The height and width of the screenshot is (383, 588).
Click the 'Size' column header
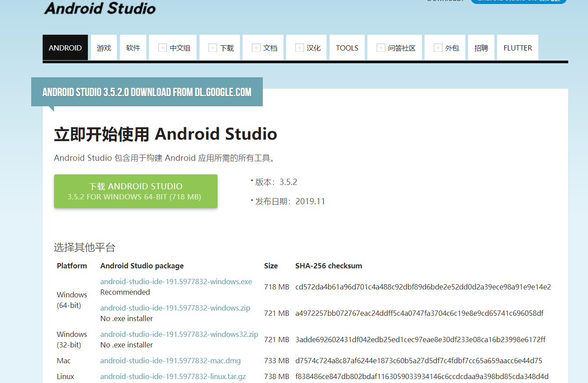[x=271, y=266]
